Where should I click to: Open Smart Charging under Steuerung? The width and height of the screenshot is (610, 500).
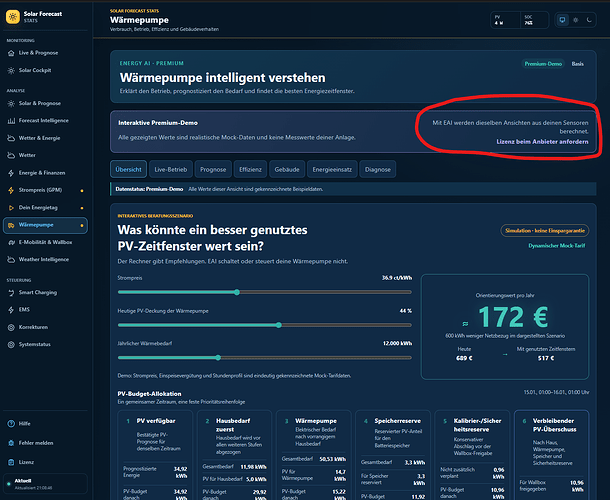37,293
